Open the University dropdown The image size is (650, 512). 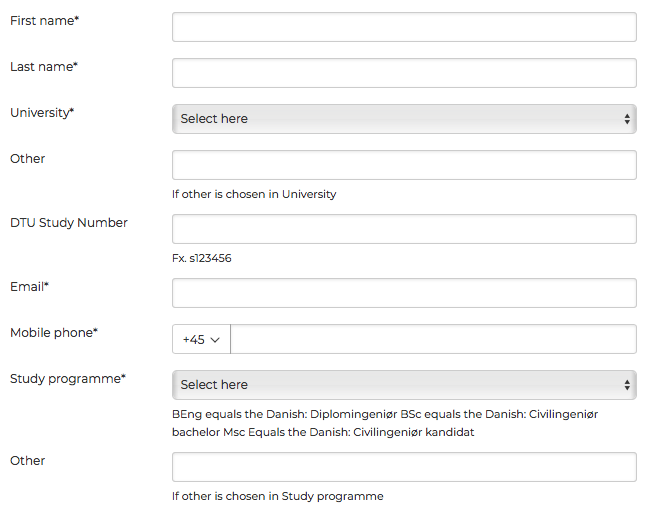(x=404, y=119)
